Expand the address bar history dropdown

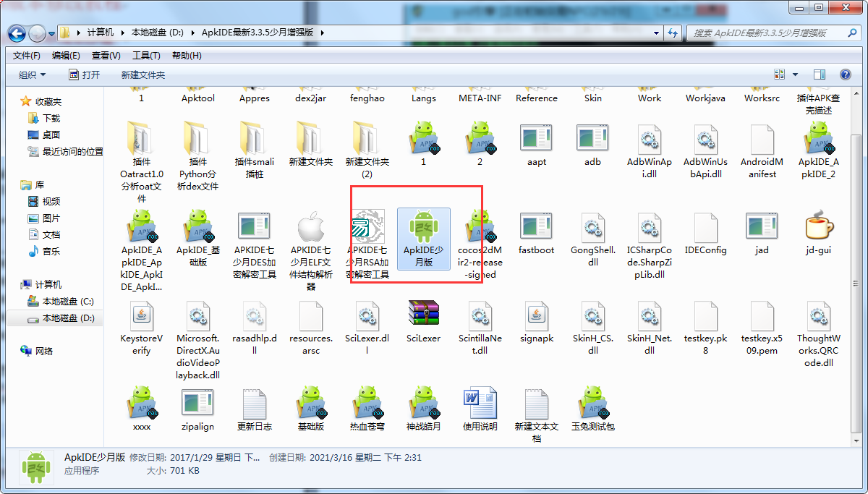(657, 33)
